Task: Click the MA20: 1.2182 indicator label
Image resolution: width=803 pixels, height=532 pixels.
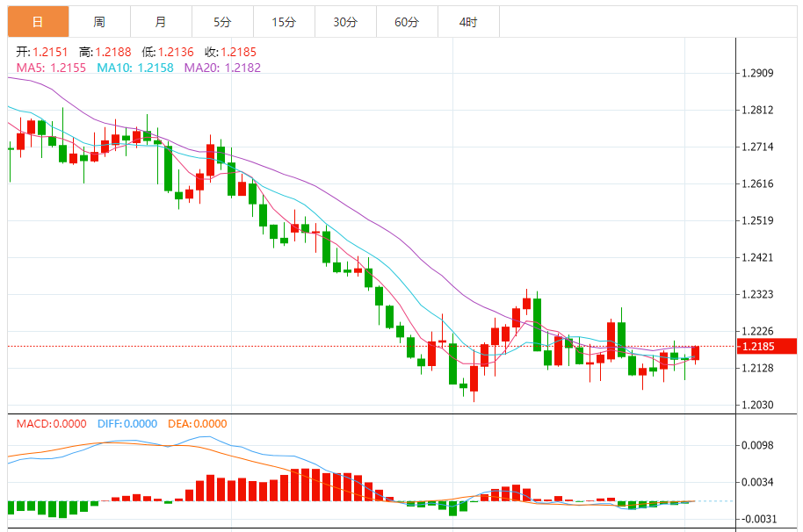Action: (x=223, y=68)
